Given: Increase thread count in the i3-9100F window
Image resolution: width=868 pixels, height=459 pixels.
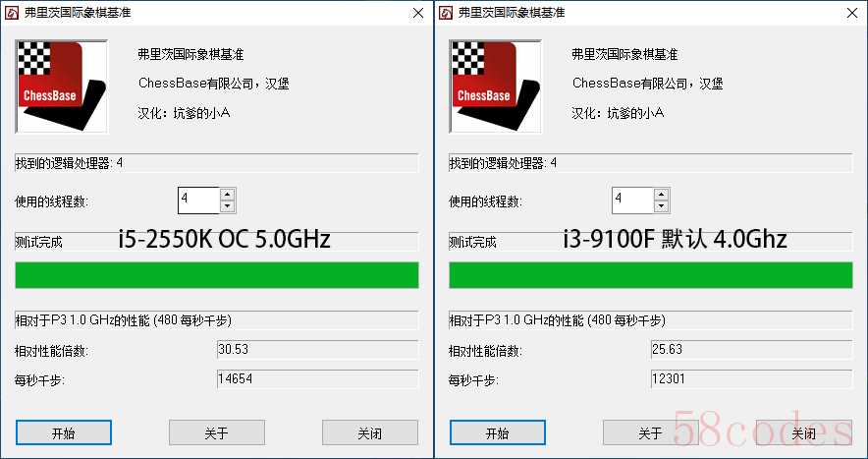Looking at the screenshot, I should pyautogui.click(x=662, y=194).
